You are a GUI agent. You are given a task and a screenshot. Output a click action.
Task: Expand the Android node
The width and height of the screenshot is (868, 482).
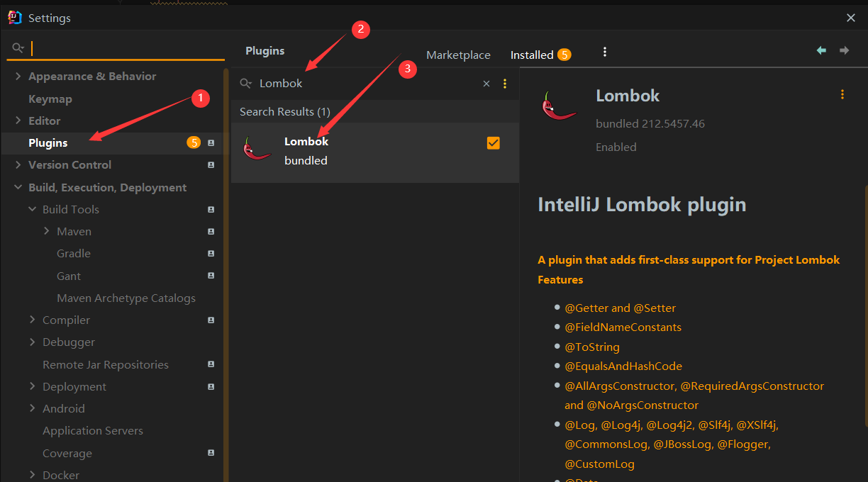[x=32, y=409]
